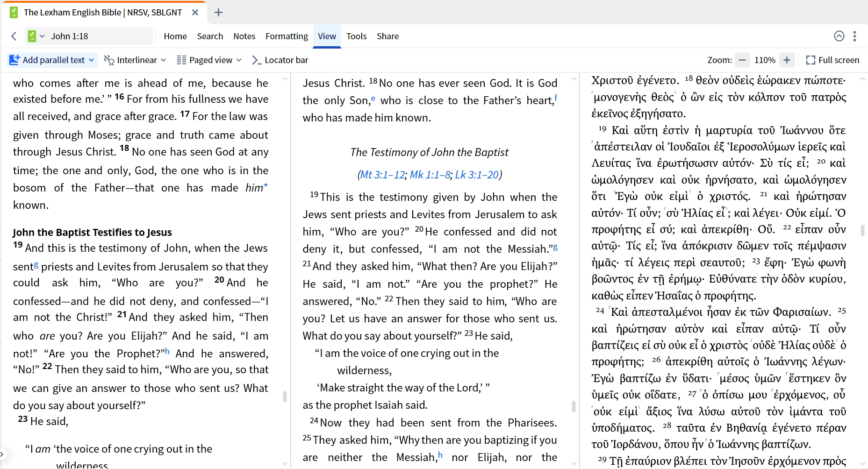Open a new tab with plus button

point(218,13)
